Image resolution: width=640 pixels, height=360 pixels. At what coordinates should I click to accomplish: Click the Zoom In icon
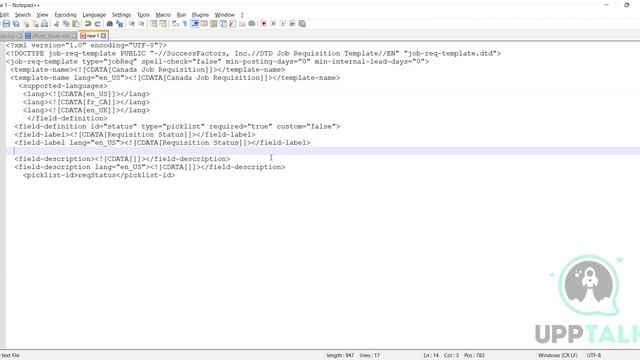click(x=132, y=24)
